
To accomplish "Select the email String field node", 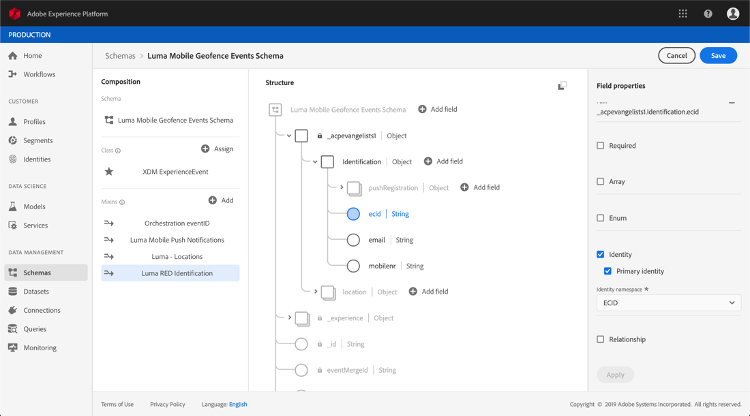I will click(x=353, y=240).
